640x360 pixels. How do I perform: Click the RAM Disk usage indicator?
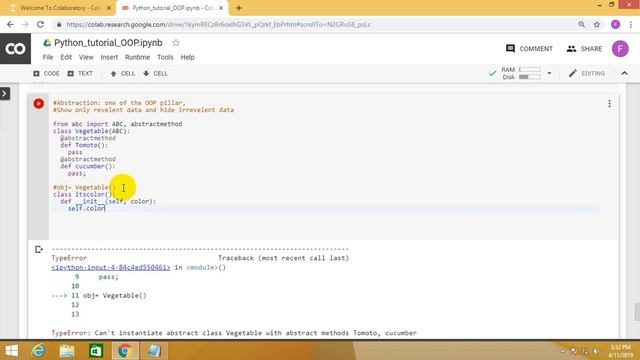(x=521, y=73)
